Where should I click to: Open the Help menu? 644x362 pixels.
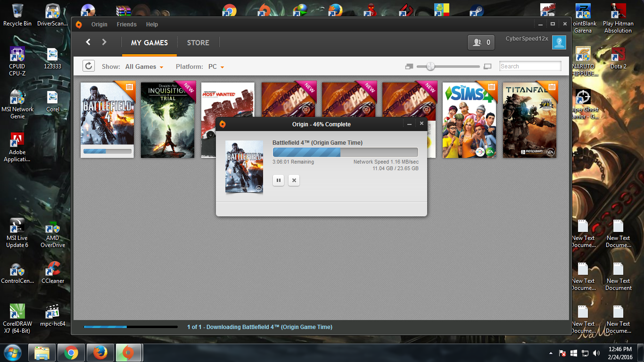tap(152, 25)
